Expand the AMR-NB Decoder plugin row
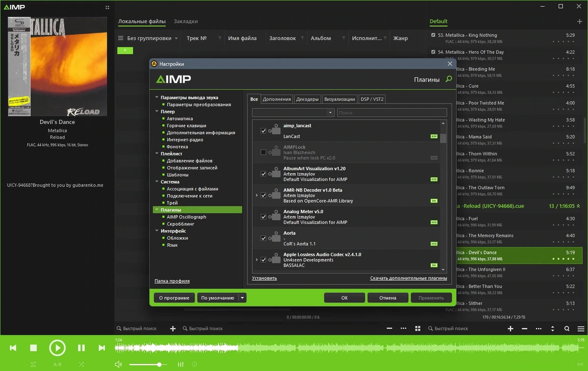Screen dimensions: 588x371 point(257,196)
